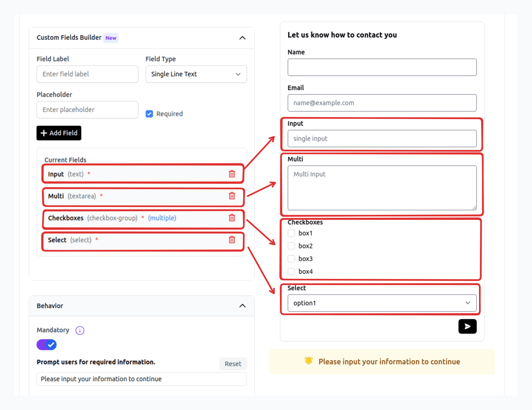Click the New badge

[111, 38]
